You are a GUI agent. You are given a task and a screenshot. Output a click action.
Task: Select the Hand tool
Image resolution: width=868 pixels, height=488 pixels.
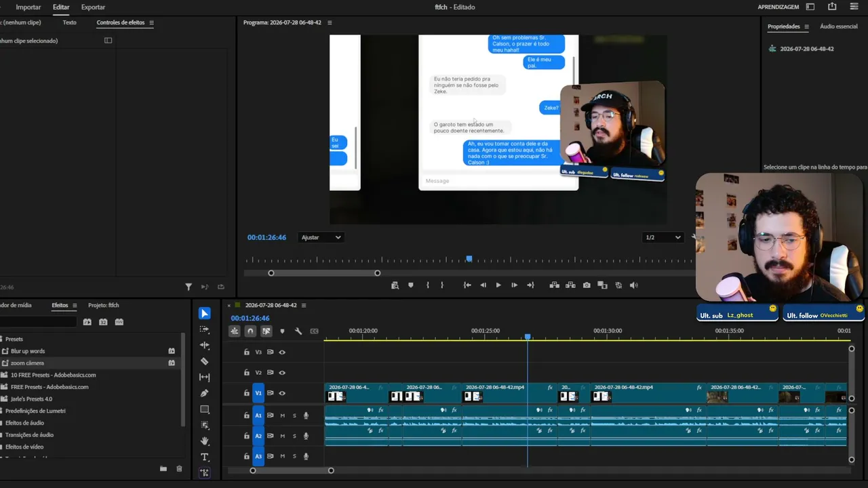click(204, 441)
